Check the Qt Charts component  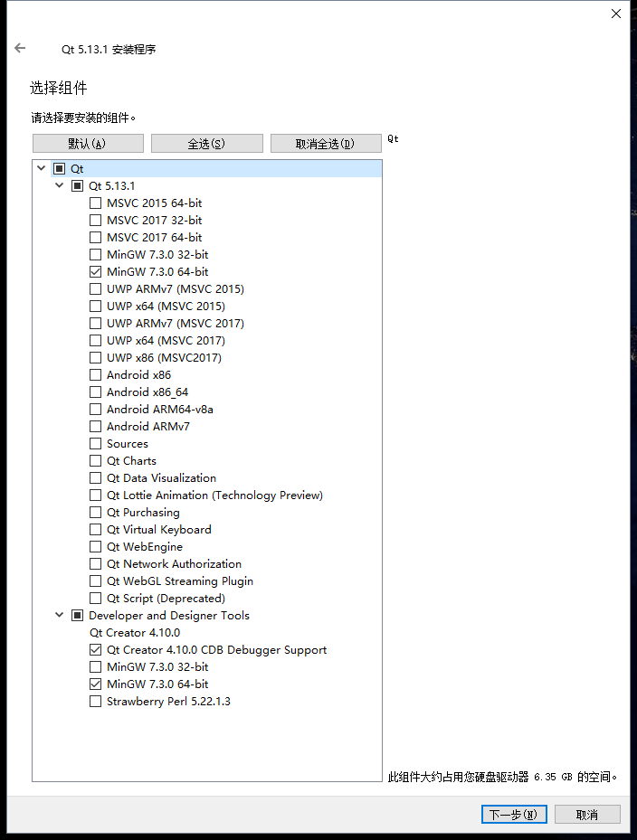95,461
